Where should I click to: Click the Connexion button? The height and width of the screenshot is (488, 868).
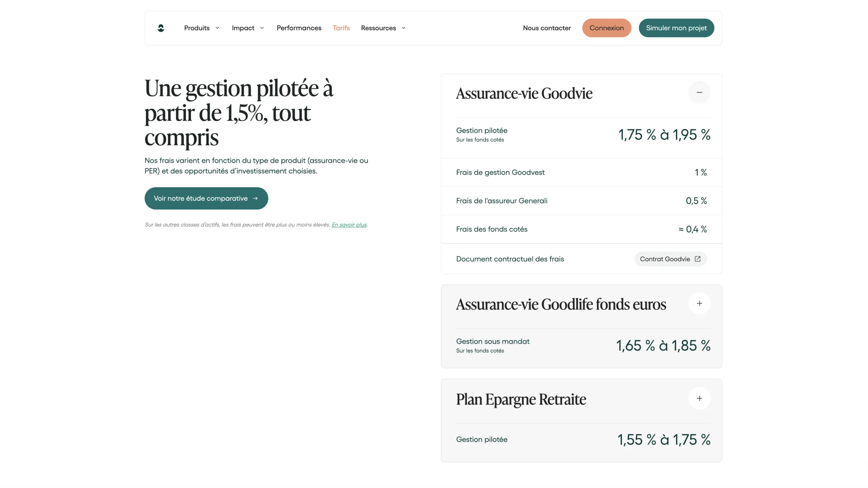point(607,28)
